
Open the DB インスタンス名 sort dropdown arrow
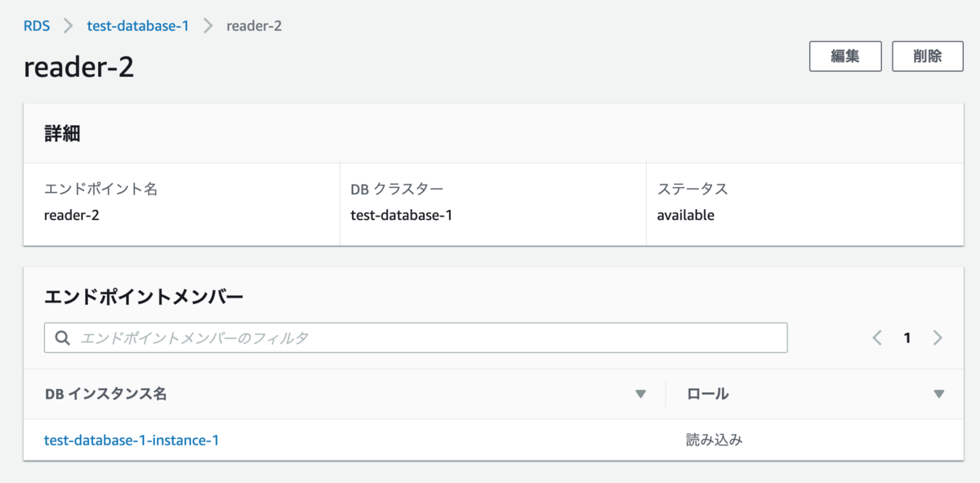(642, 393)
